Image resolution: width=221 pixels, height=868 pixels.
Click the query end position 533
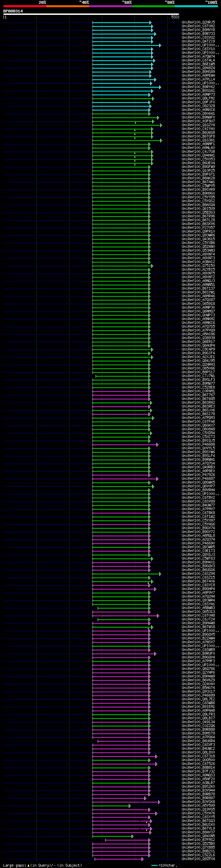tap(174, 17)
